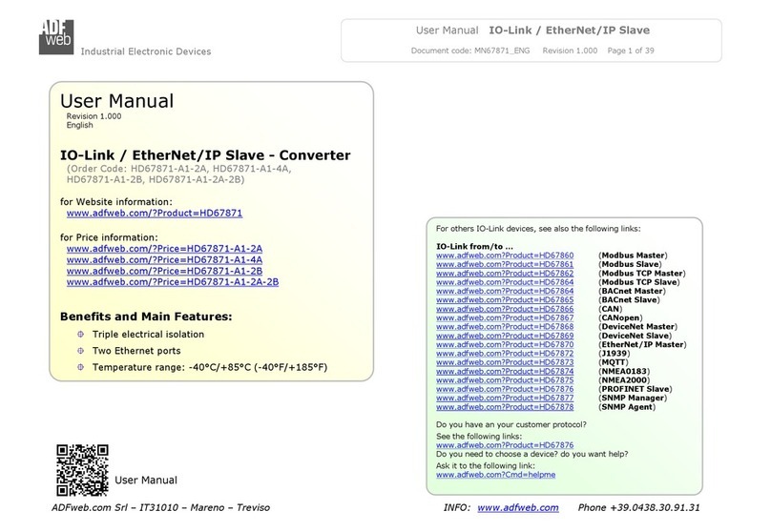Follow the Product=HD67870 EtherNet/IP Master link
The image size is (771, 532).
pos(505,344)
